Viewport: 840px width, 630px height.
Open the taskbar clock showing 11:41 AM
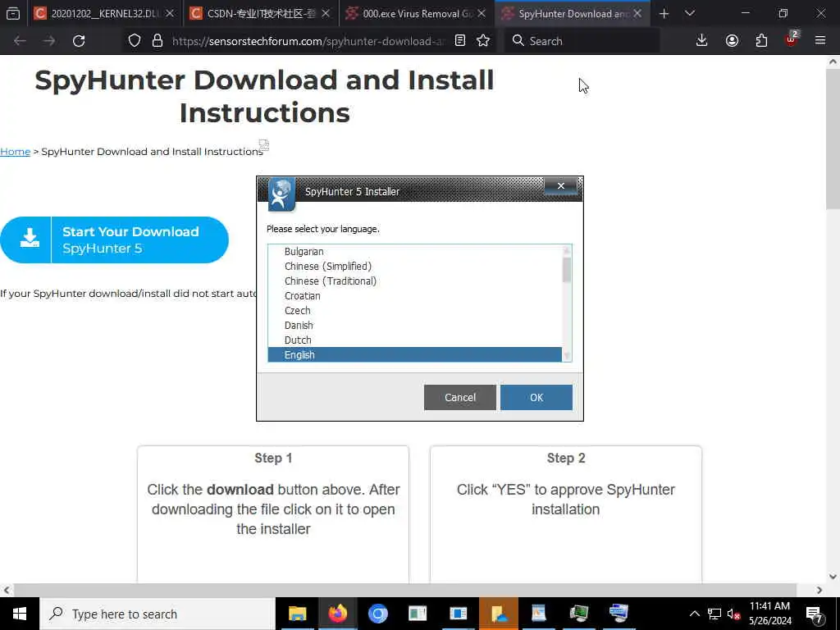pyautogui.click(x=769, y=614)
